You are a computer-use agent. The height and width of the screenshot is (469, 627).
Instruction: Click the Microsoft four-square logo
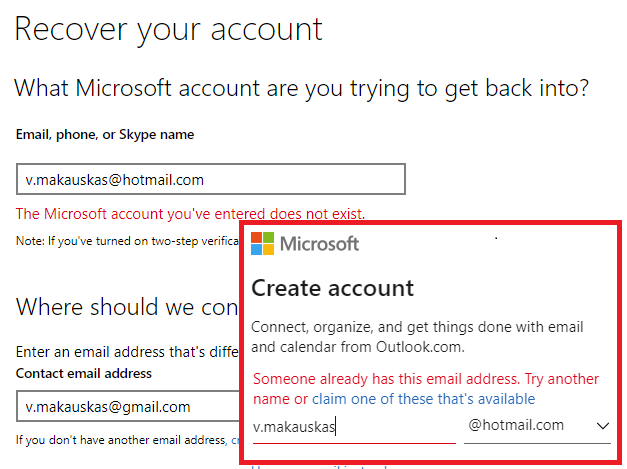pyautogui.click(x=263, y=243)
